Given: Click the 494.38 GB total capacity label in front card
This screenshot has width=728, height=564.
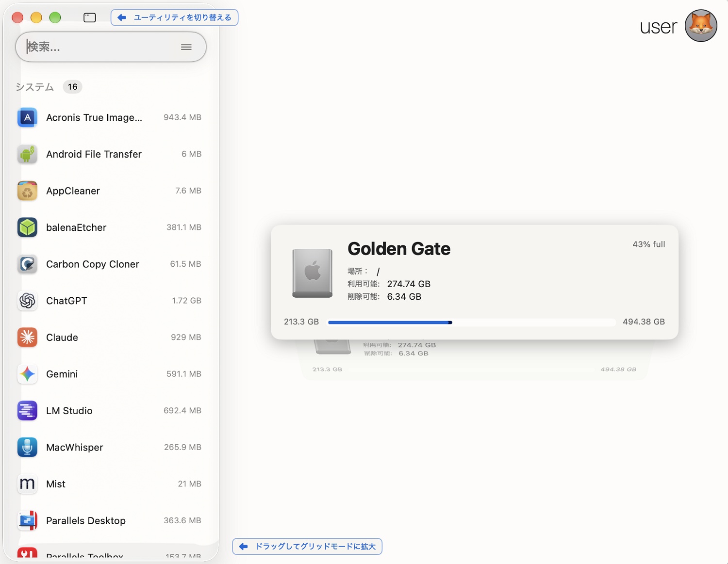Looking at the screenshot, I should 644,322.
